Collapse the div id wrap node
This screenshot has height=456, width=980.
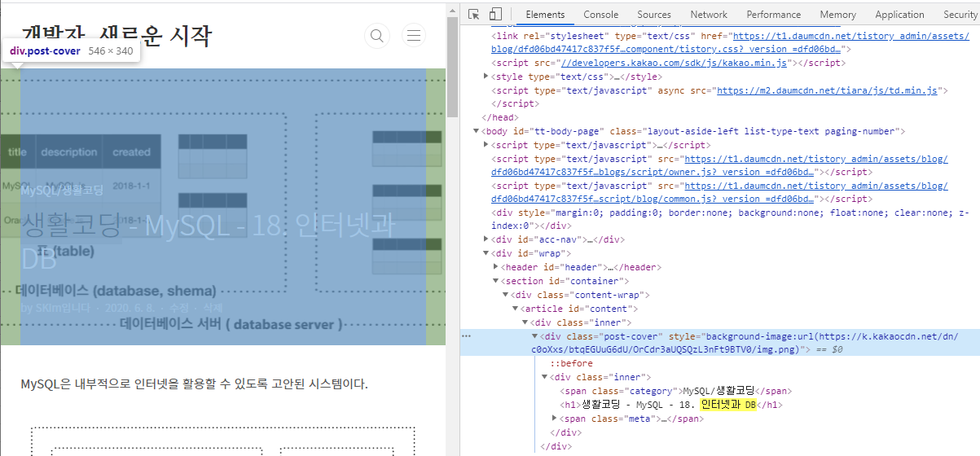coord(486,253)
